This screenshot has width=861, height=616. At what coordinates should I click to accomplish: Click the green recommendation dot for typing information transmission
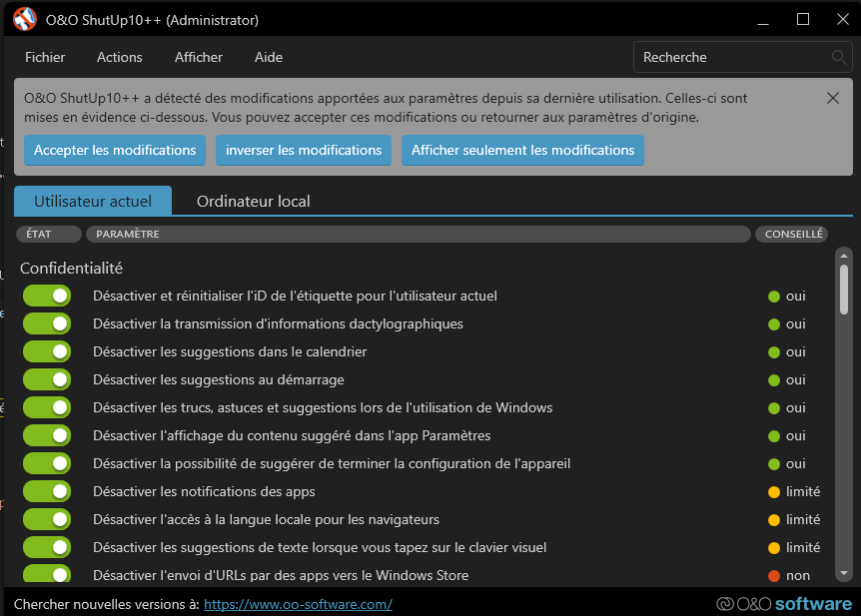773,324
